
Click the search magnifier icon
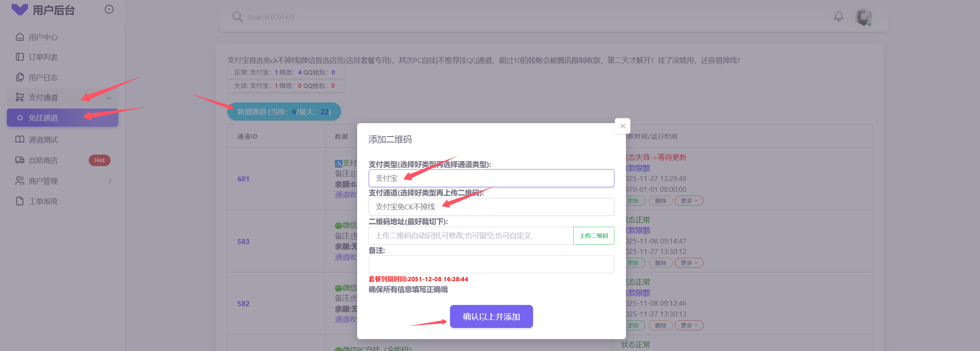tap(237, 17)
